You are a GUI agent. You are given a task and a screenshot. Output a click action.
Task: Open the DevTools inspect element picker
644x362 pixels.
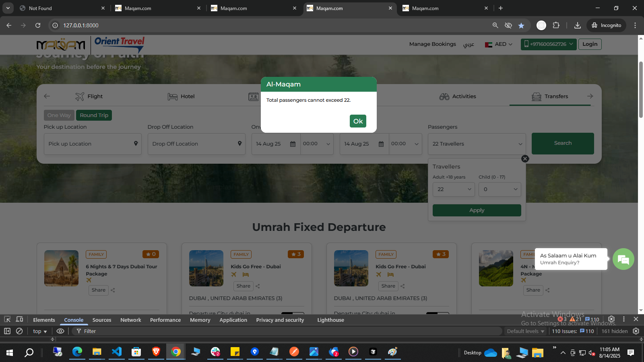click(7, 319)
